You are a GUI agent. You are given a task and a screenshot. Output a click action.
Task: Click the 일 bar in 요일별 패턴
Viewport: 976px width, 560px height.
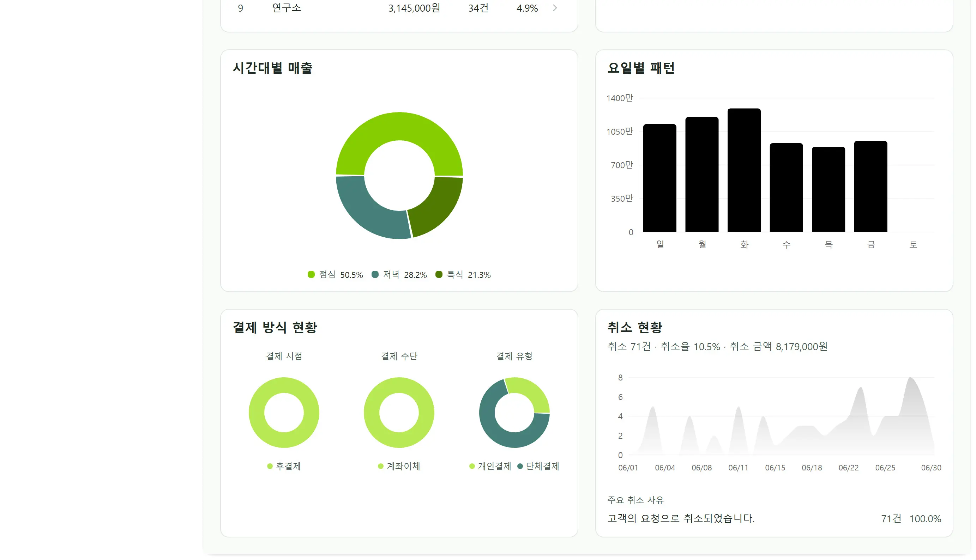(x=659, y=178)
